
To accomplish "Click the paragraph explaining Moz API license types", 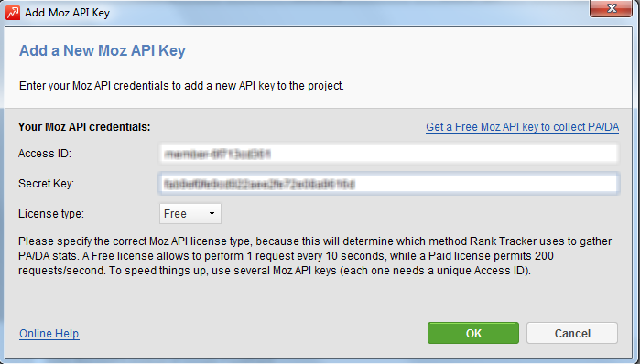I will pos(315,256).
